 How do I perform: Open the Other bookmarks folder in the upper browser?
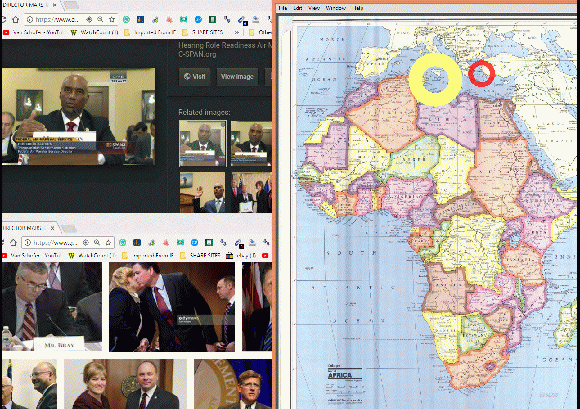tap(260, 33)
